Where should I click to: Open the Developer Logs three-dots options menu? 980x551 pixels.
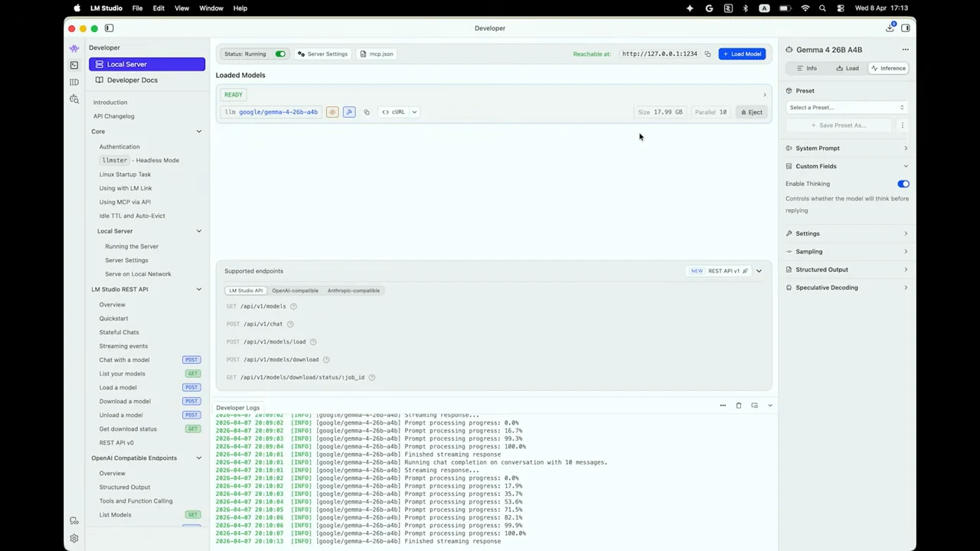(x=723, y=406)
